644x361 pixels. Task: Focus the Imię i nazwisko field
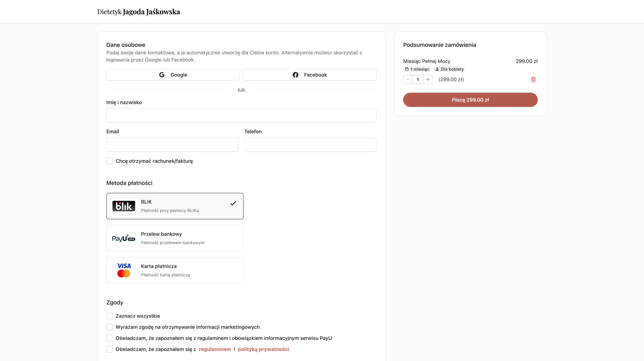(x=241, y=115)
